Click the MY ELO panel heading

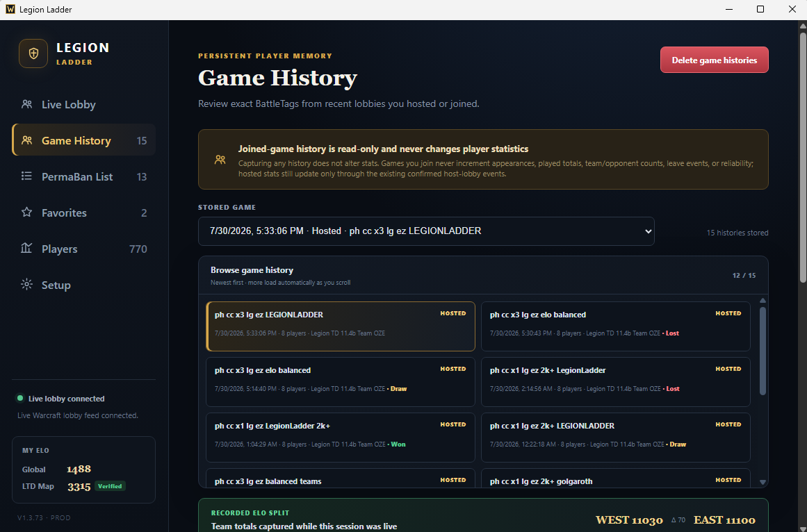click(35, 450)
